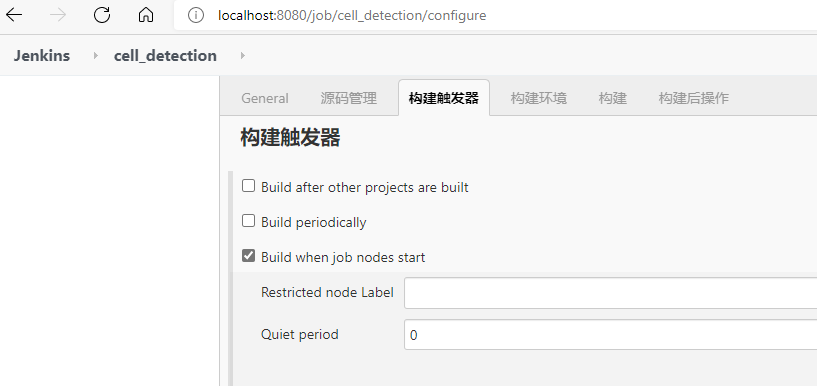The width and height of the screenshot is (817, 386).
Task: Focus the Restricted node Label field
Action: click(x=611, y=293)
